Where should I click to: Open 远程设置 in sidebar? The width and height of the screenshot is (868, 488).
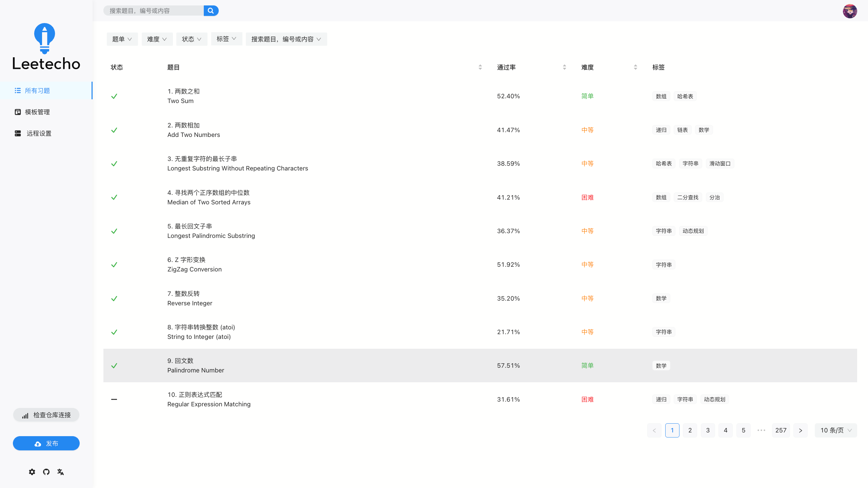(39, 133)
